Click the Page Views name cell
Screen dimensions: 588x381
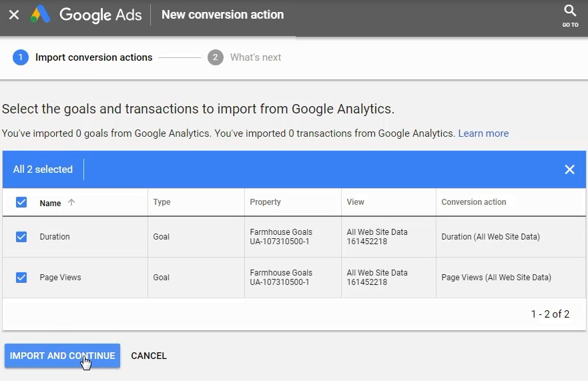coord(60,278)
